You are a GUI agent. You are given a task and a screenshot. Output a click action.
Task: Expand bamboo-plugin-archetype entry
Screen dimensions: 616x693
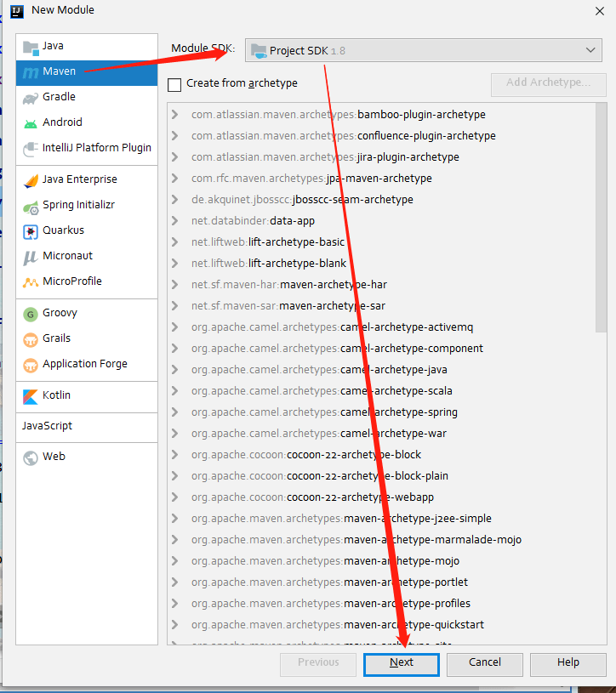[x=174, y=115]
